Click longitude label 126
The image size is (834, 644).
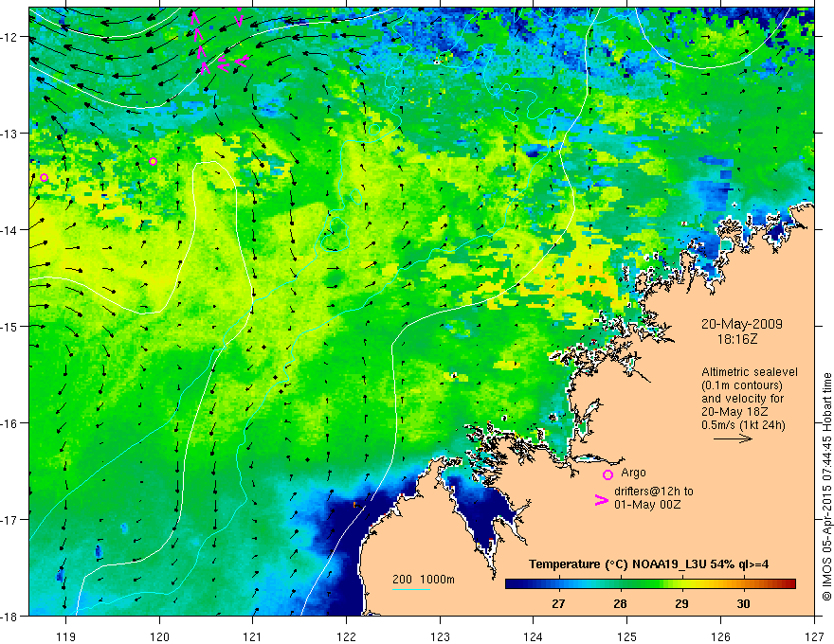tap(720, 636)
